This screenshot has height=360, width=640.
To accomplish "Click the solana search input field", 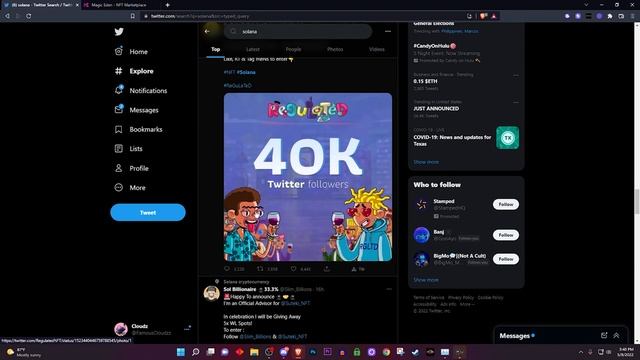I will tap(298, 31).
